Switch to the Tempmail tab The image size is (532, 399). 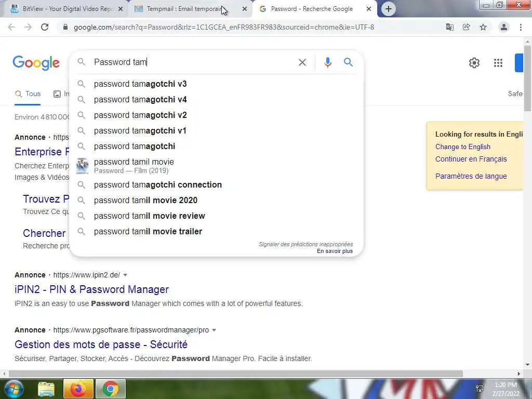click(191, 9)
